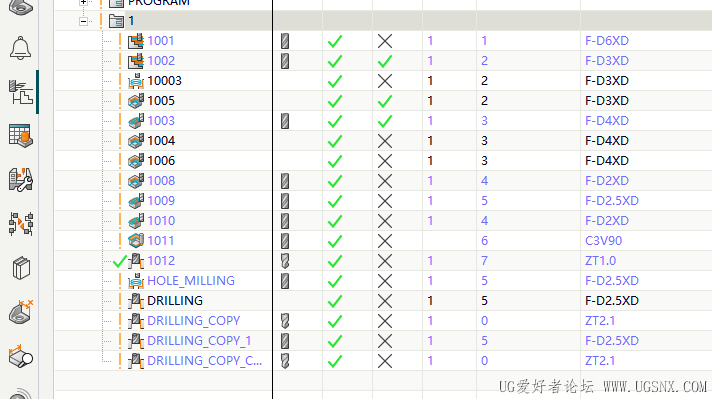
Task: Click the operation icon of 1005
Action: coord(136,101)
